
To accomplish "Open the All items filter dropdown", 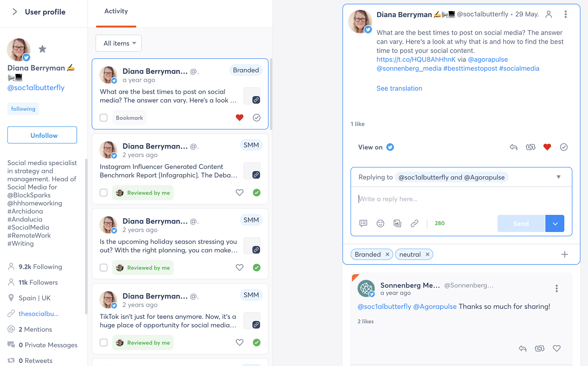I will pos(118,43).
